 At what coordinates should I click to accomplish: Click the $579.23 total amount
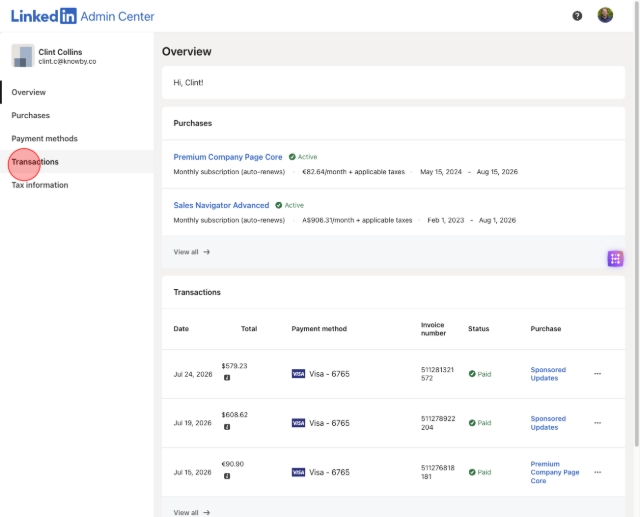(234, 366)
